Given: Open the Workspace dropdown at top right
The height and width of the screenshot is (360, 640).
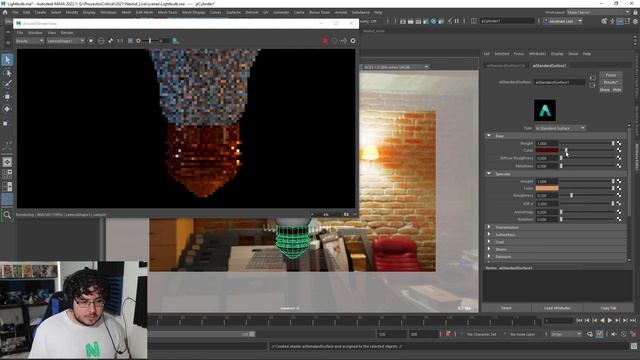Looking at the screenshot, I should pyautogui.click(x=598, y=13).
